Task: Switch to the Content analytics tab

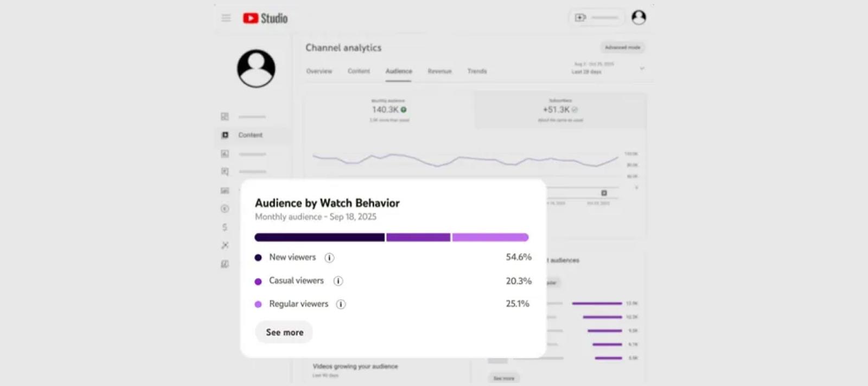Action: coord(359,71)
